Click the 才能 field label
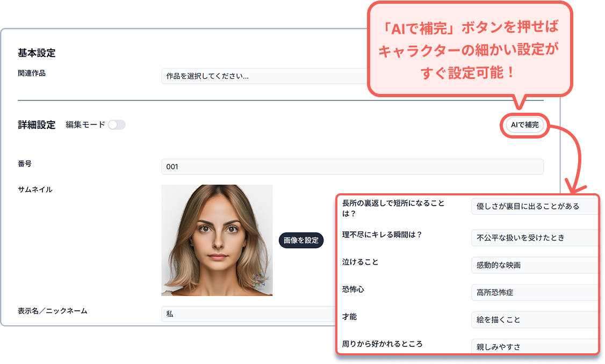 pyautogui.click(x=349, y=317)
